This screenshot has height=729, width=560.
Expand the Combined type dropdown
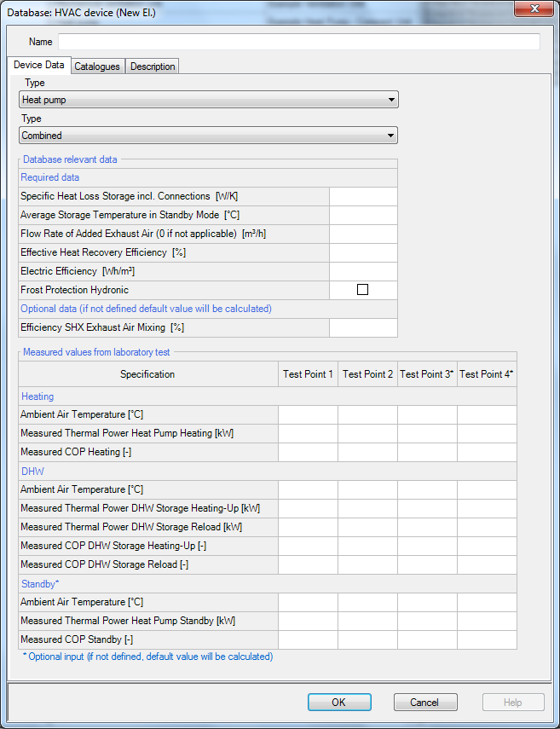(x=208, y=136)
